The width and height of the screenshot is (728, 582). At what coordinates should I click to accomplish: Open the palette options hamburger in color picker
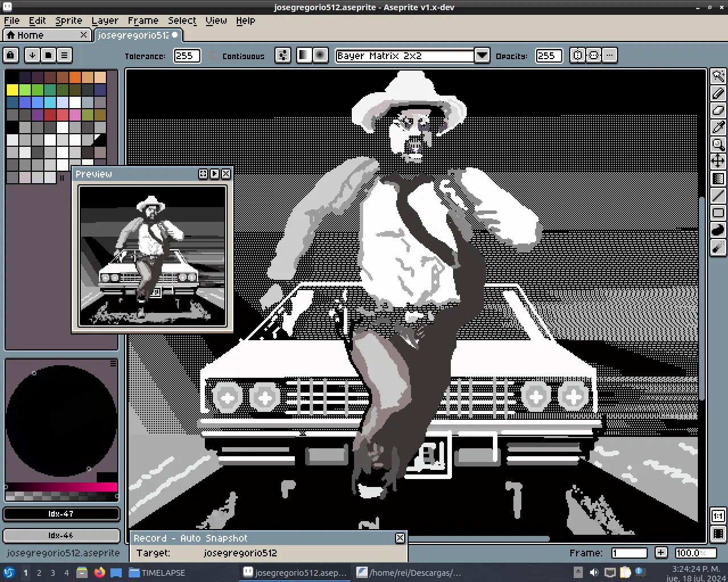click(x=113, y=363)
